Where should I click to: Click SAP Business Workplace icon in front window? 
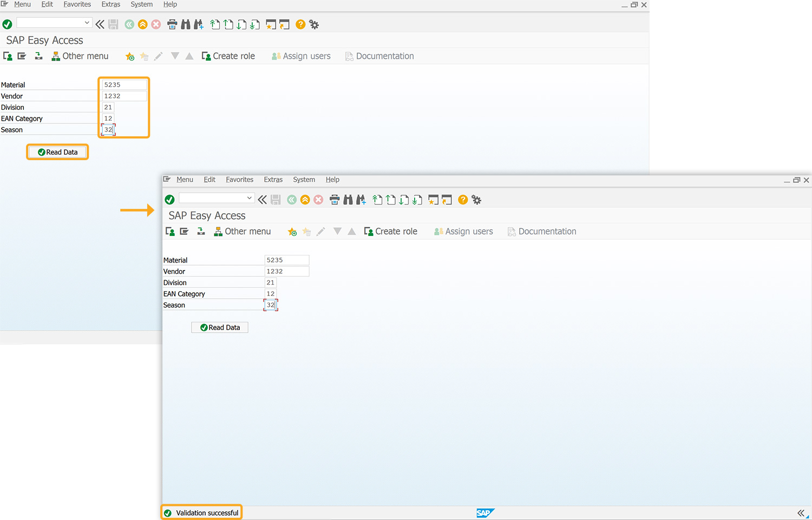tap(201, 231)
